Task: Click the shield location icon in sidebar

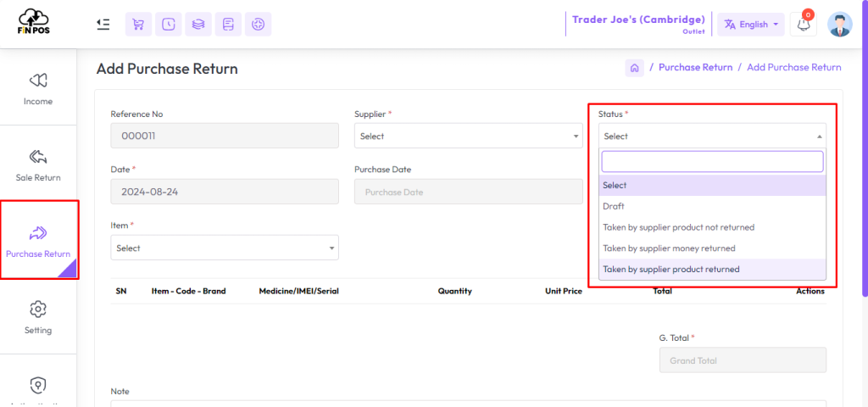Action: pyautogui.click(x=38, y=386)
